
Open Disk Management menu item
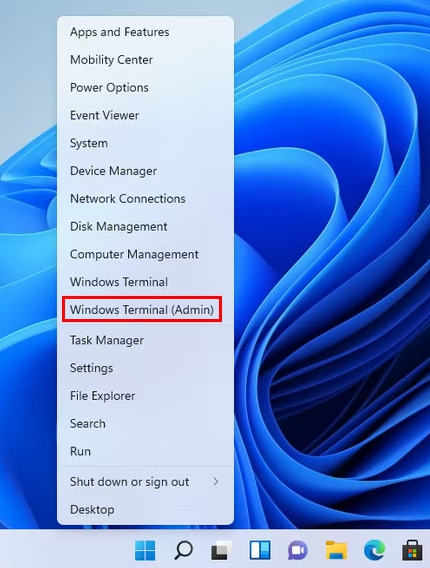pos(145,226)
